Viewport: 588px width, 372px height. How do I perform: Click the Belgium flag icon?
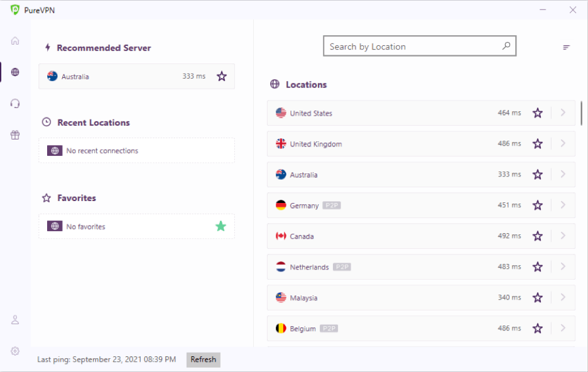[281, 328]
